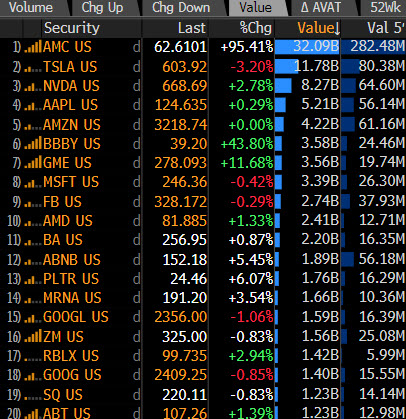Click the +5.45% change for ABNB
Image resolution: width=406 pixels, height=419 pixels.
251,260
